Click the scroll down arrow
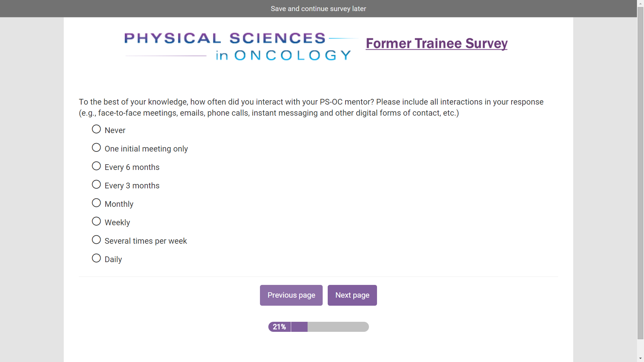This screenshot has width=644, height=362. click(640, 359)
